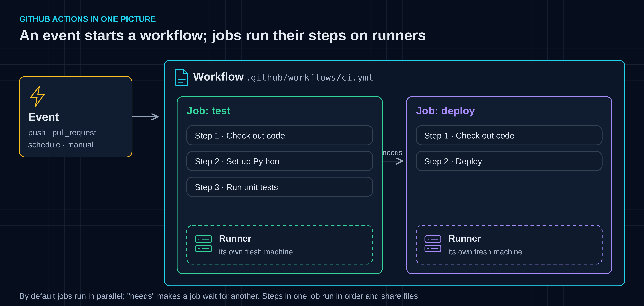Click the green server icon in the test Runner
This screenshot has height=306, width=644.
203,244
